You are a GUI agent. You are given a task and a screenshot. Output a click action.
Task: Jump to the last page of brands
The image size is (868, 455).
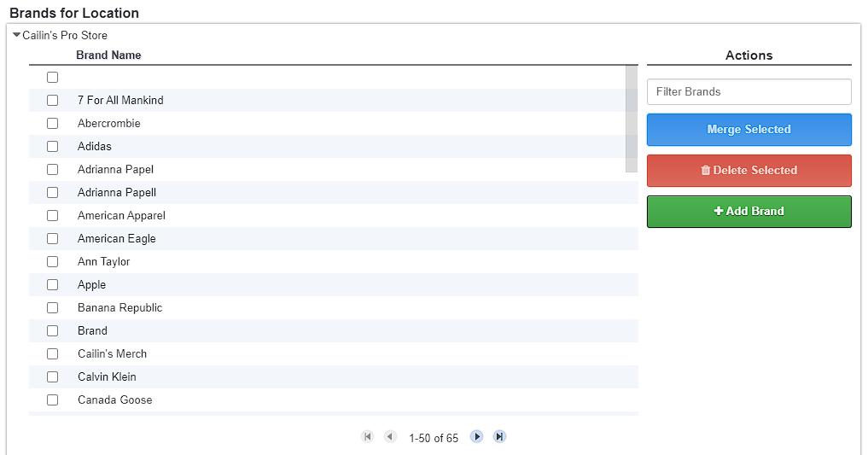point(499,437)
